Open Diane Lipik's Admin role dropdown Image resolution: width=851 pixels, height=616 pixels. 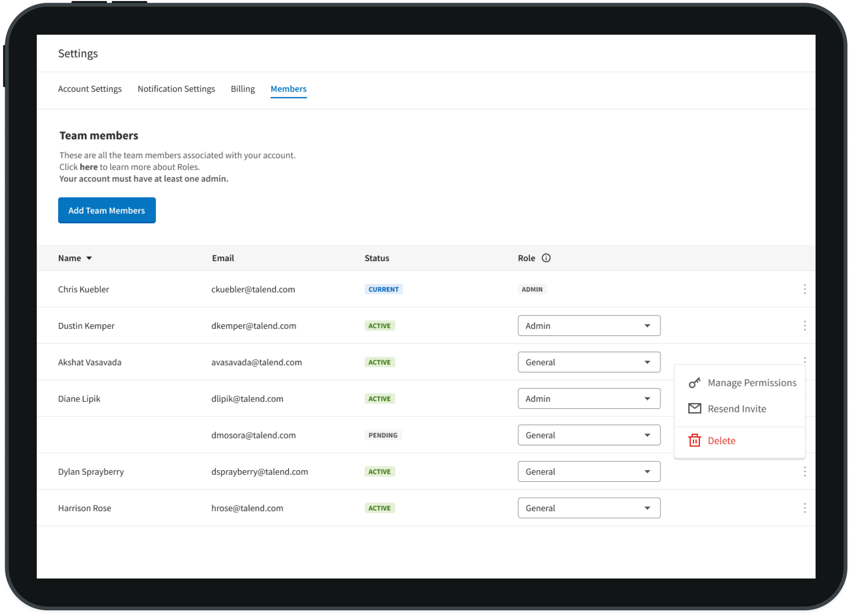click(x=589, y=398)
